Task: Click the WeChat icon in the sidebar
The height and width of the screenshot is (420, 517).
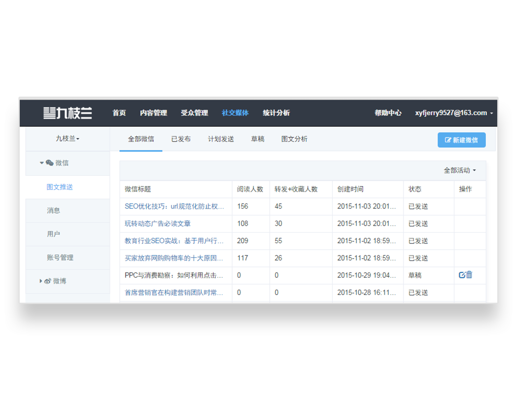Action: tap(49, 163)
